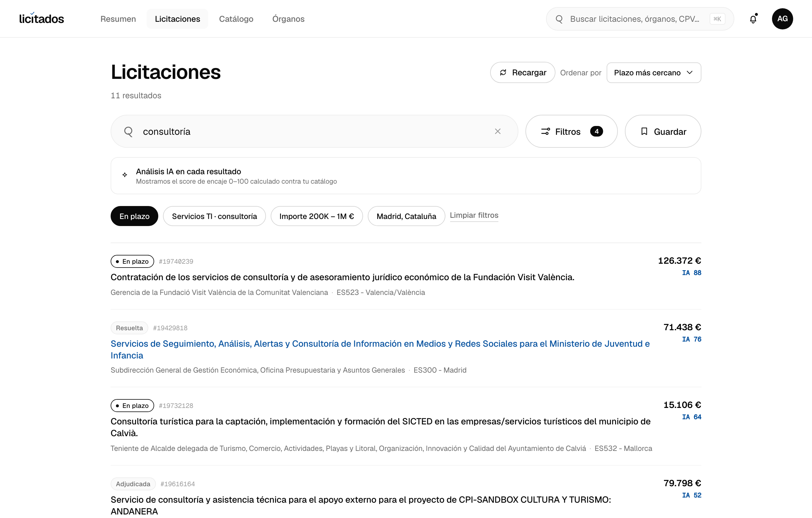Click the amount 71.438 €

682,327
